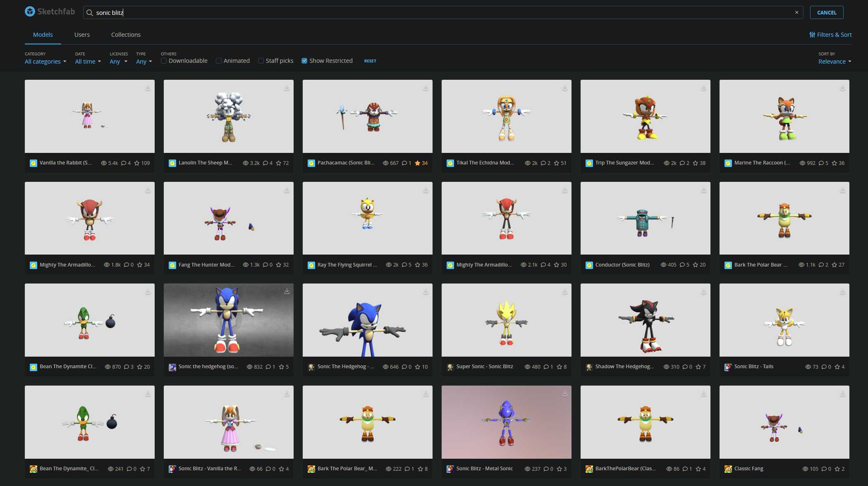Click author avatar of Vanilla the Rabbit model
The height and width of the screenshot is (486, 868).
point(33,163)
